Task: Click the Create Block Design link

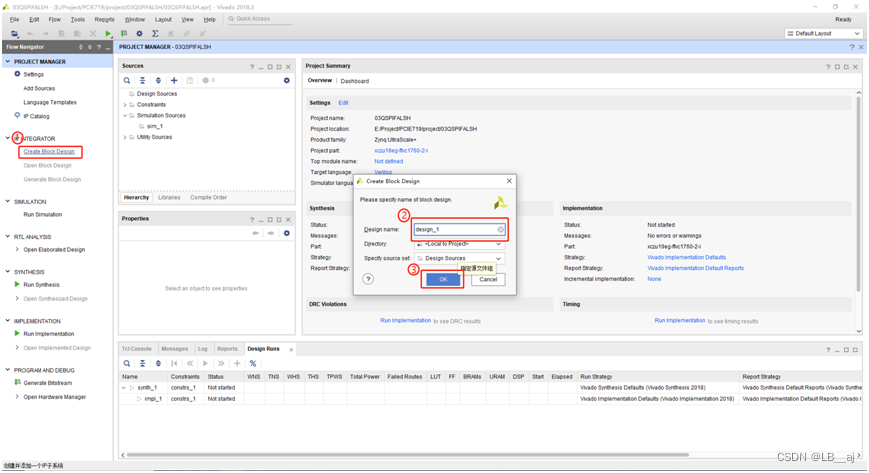Action: (49, 151)
